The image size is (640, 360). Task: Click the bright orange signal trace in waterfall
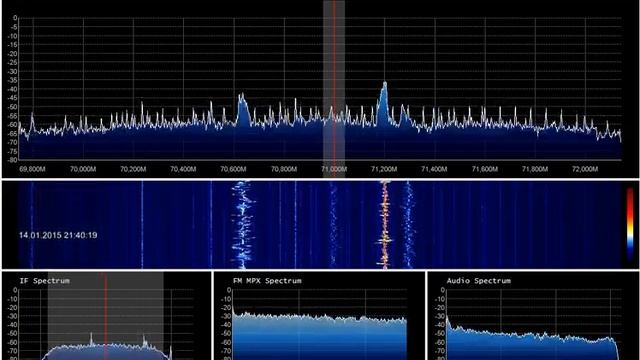(384, 224)
